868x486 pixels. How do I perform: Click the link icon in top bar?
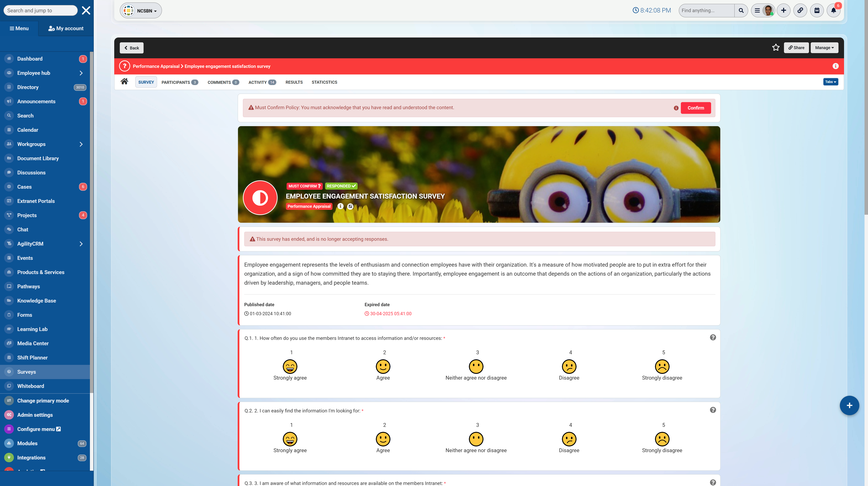[x=800, y=10]
